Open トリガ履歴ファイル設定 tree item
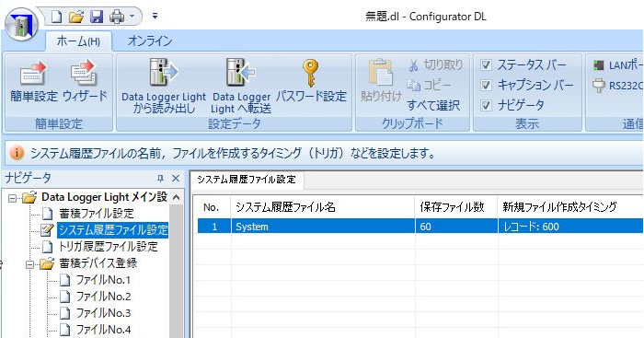644x338 pixels. click(x=109, y=247)
